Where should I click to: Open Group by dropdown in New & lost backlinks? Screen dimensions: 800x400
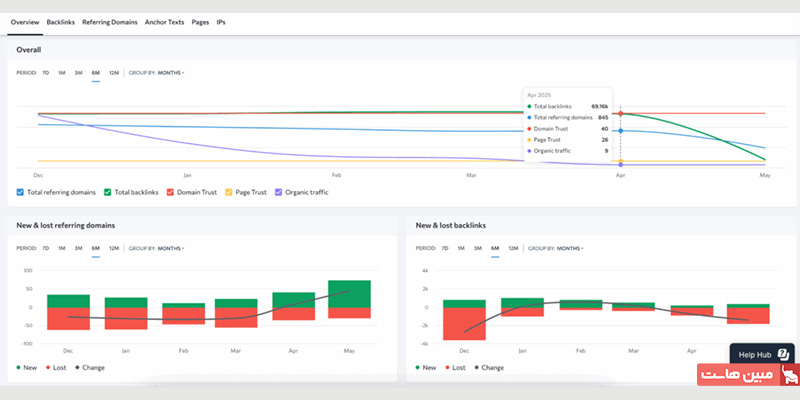click(x=569, y=248)
